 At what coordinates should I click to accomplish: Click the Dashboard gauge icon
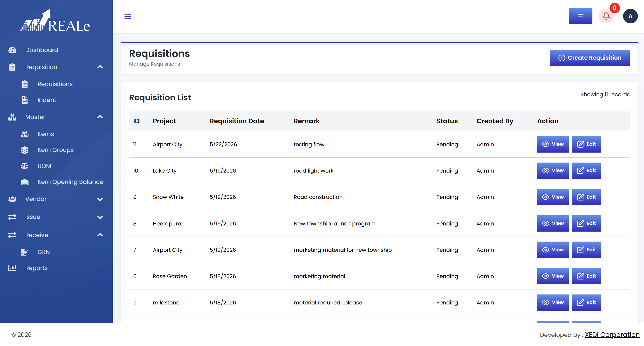(12, 50)
